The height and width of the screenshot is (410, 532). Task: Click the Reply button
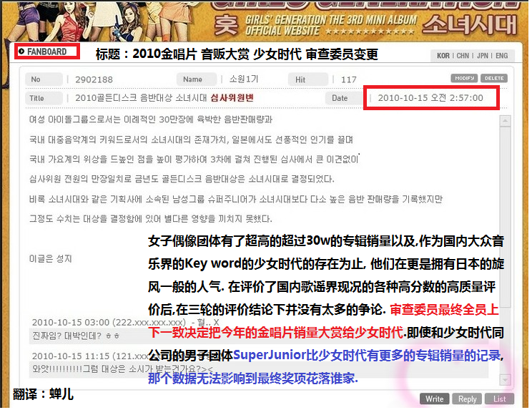pyautogui.click(x=467, y=399)
